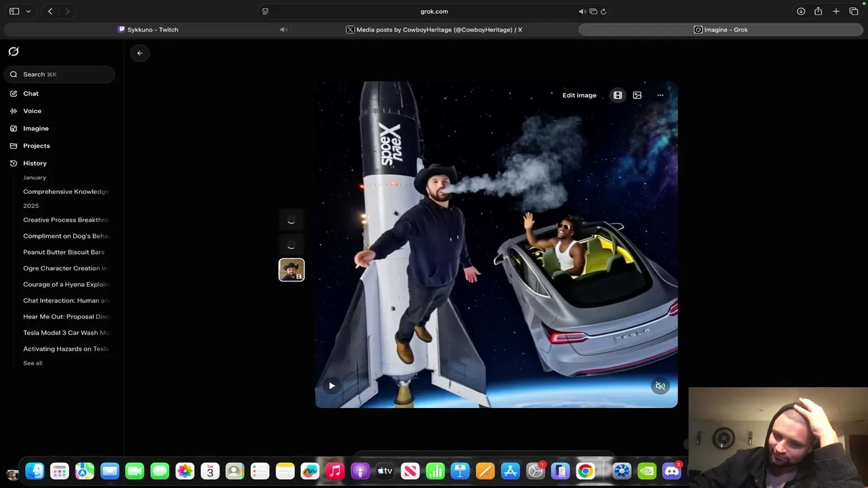This screenshot has height=488, width=868.
Task: Switch to the Sykkuno - Twitch tab
Action: pos(148,30)
